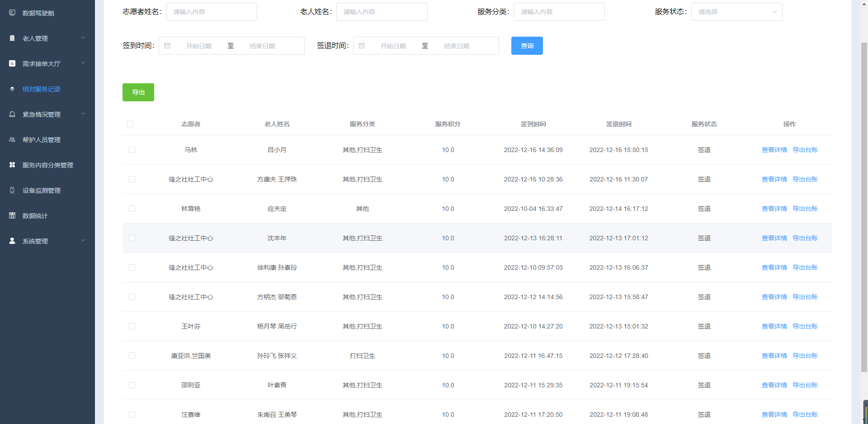
Task: Focus the 老人姓名 input field
Action: point(382,12)
